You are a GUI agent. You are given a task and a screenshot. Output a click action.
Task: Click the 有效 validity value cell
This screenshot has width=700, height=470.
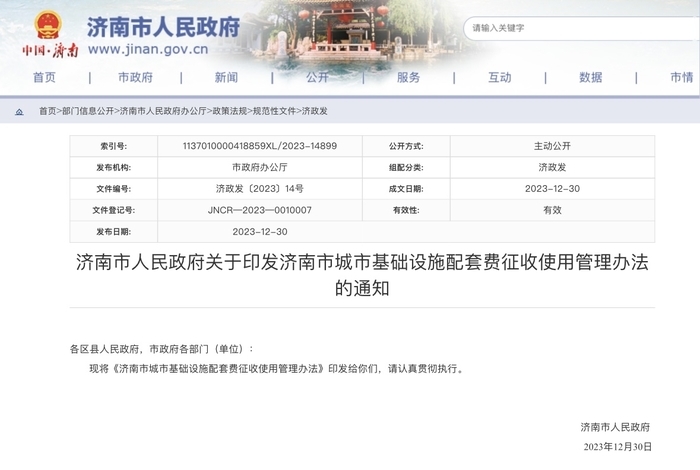(x=552, y=210)
